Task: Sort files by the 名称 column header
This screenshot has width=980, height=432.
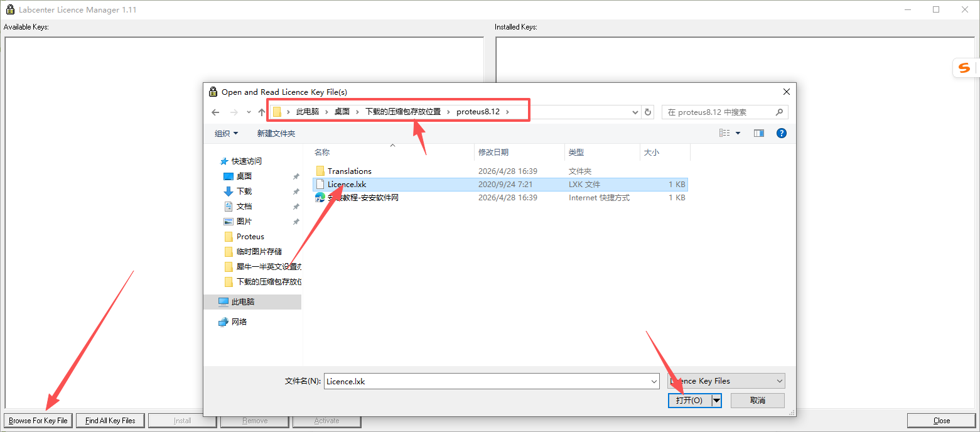Action: coord(392,153)
